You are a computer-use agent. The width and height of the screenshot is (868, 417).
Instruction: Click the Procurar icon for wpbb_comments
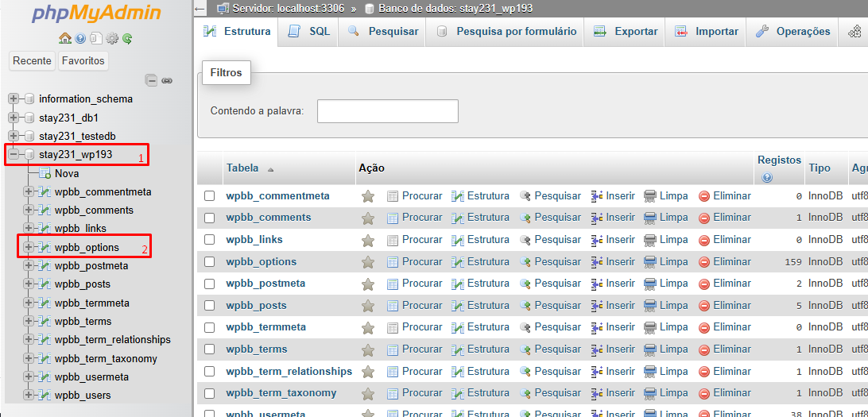coord(393,218)
